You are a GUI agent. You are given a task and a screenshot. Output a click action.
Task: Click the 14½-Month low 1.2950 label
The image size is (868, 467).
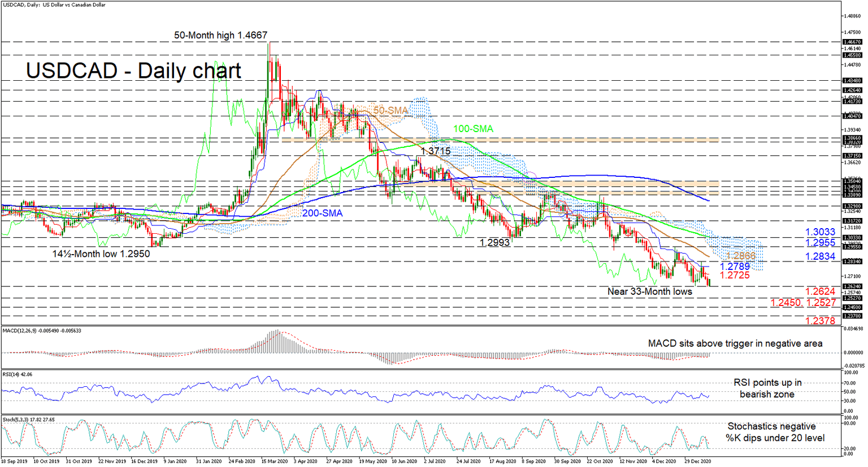[x=101, y=254]
